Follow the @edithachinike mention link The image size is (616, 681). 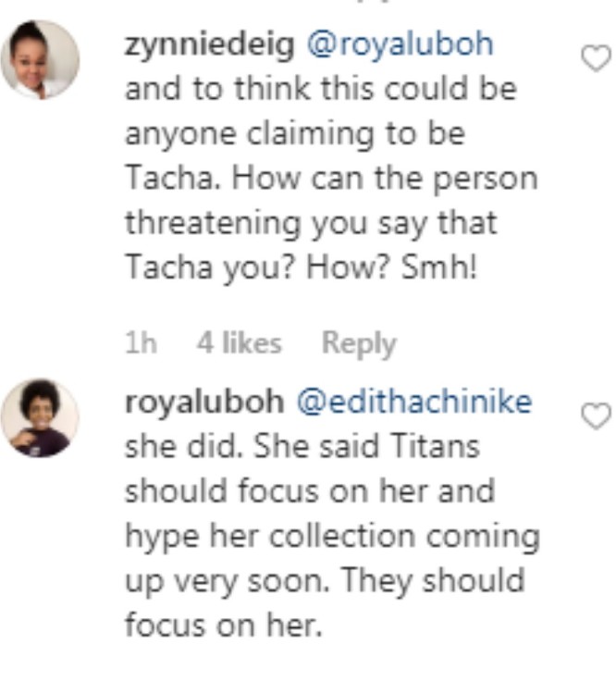tap(414, 402)
